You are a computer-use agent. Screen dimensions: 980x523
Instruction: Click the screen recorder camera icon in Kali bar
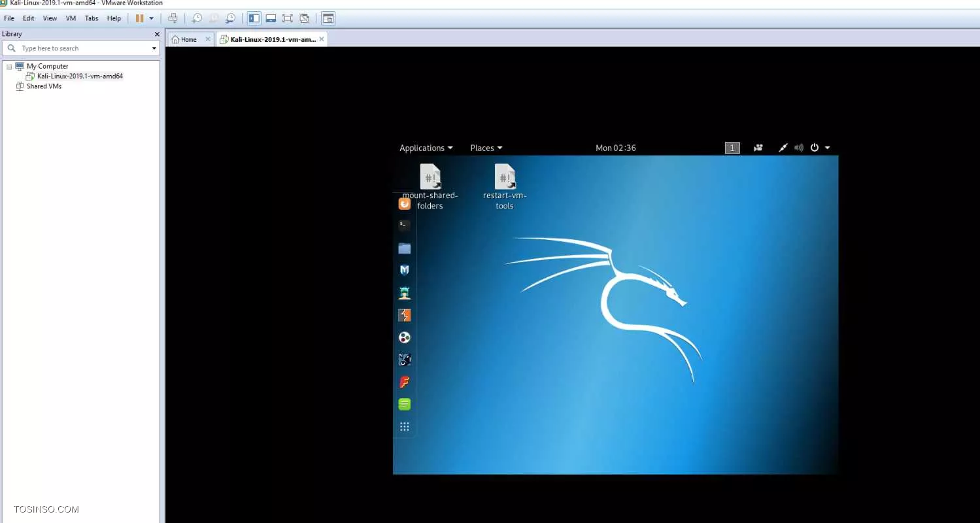pyautogui.click(x=758, y=148)
